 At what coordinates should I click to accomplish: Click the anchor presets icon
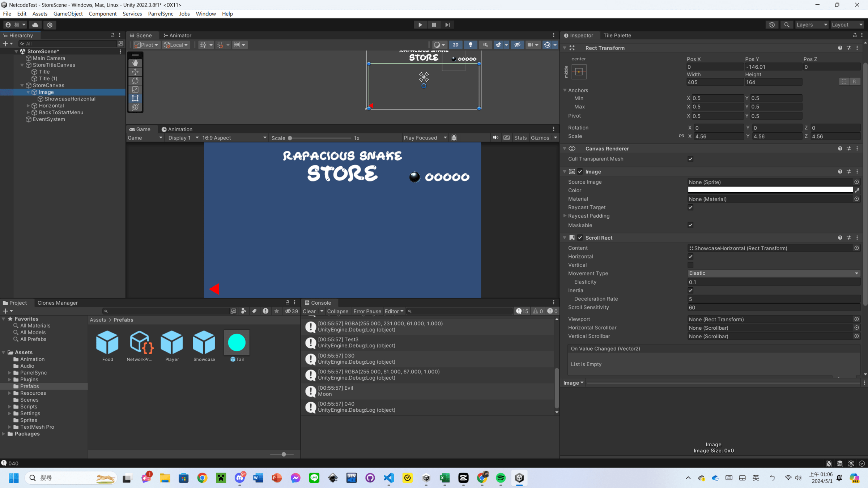coord(579,72)
